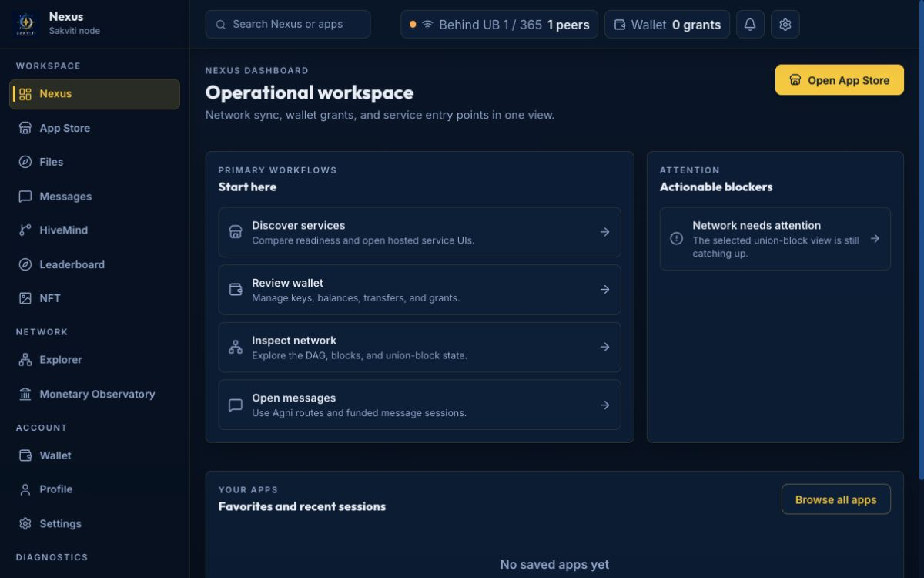Click the Inspect network title text
The image size is (924, 578).
pos(294,341)
